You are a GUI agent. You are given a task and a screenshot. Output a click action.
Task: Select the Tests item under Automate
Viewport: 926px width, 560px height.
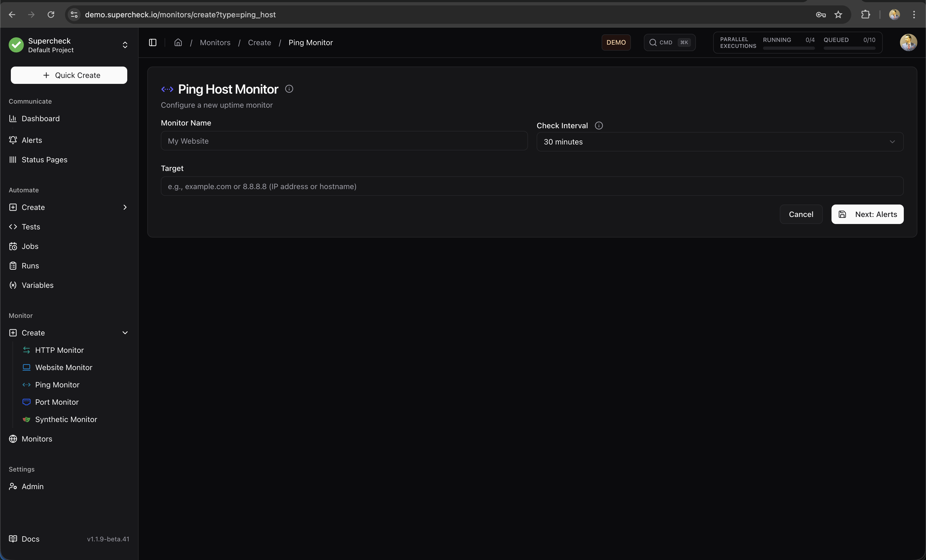(x=31, y=226)
